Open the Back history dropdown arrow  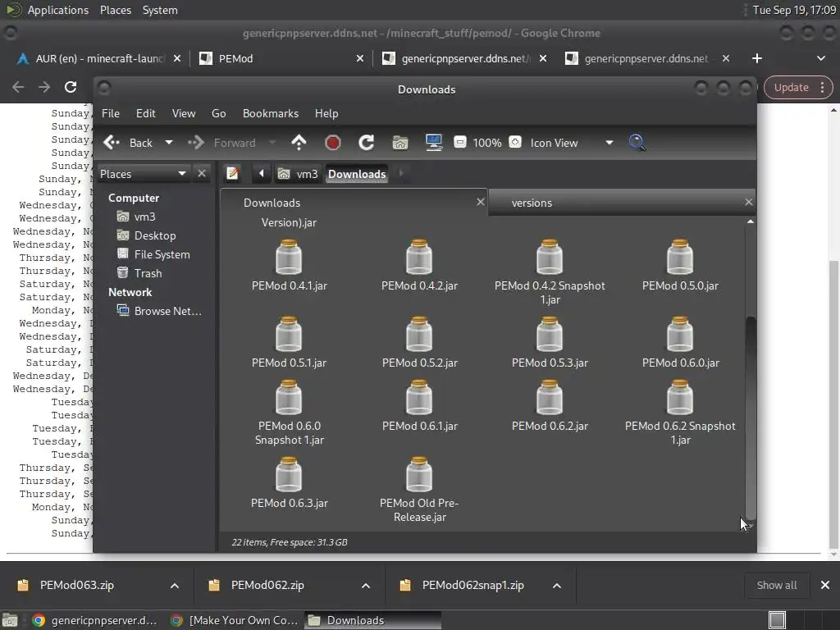point(169,143)
